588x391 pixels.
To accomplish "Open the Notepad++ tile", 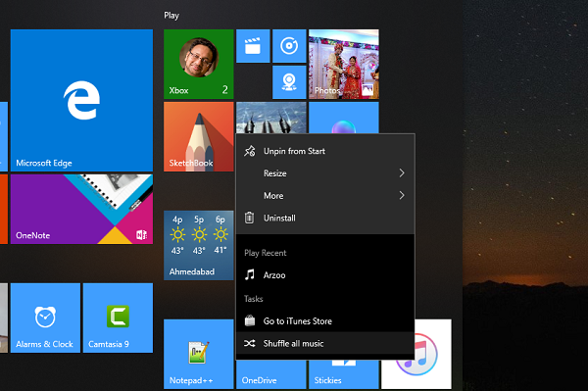I will tap(198, 354).
